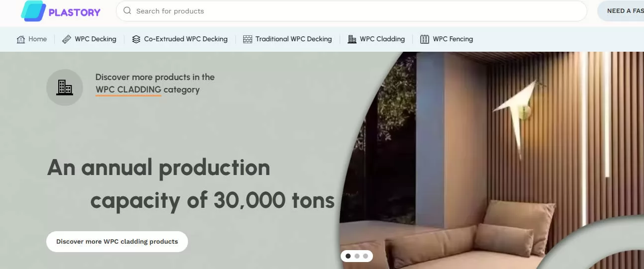Click the Plastory logo icon
Screen dimensions: 644x269
[x=33, y=11]
